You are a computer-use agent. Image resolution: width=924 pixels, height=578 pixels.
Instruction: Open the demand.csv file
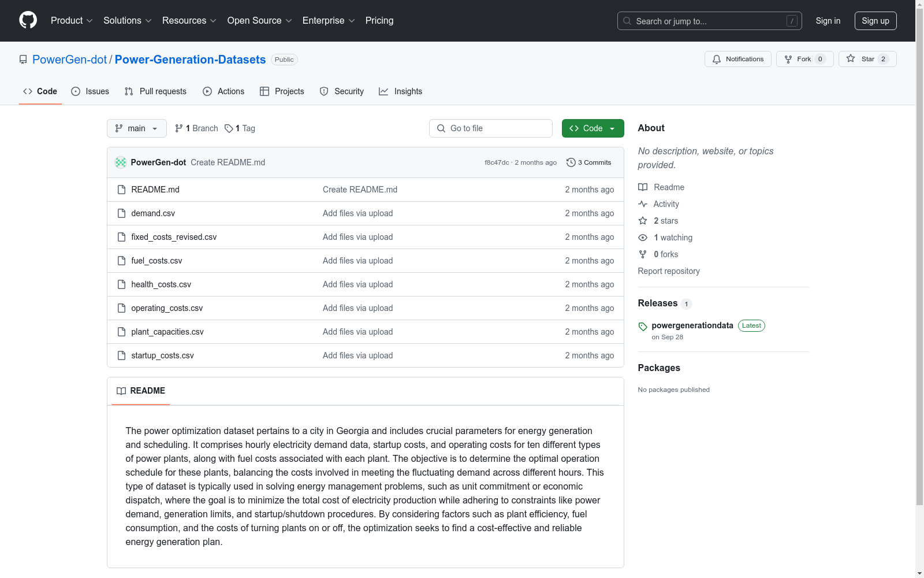click(153, 213)
